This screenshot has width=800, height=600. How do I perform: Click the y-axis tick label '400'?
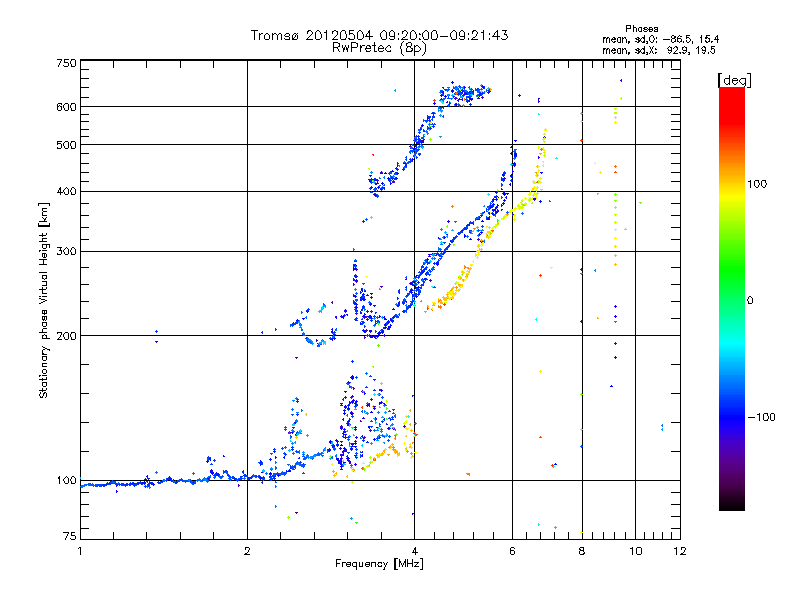coord(66,192)
